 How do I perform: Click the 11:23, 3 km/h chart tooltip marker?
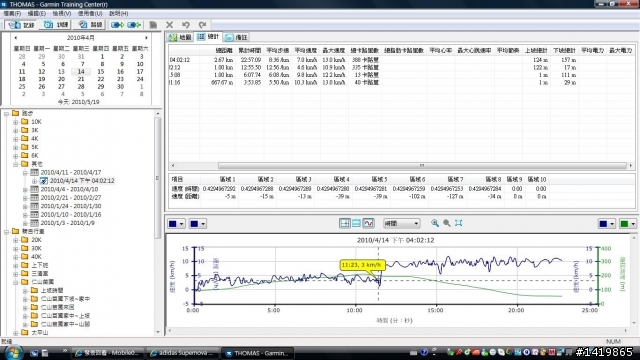[362, 265]
